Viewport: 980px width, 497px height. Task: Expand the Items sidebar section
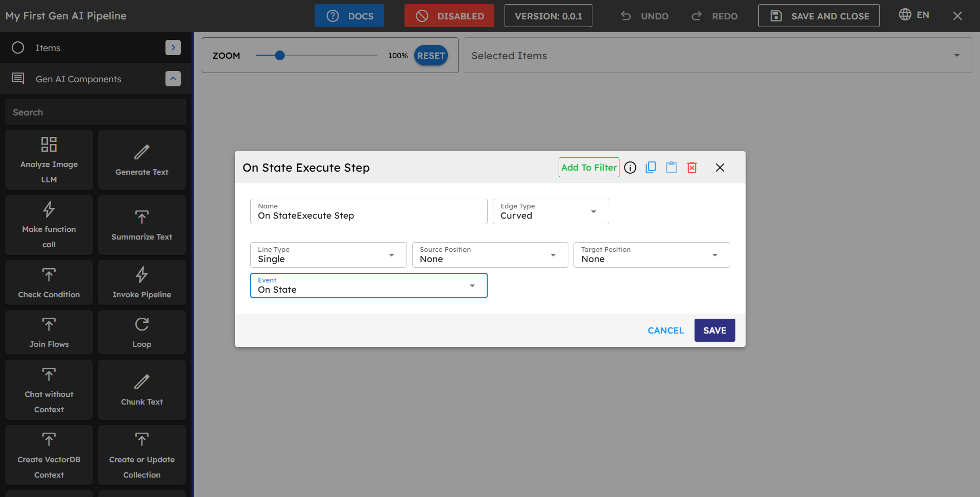tap(173, 48)
